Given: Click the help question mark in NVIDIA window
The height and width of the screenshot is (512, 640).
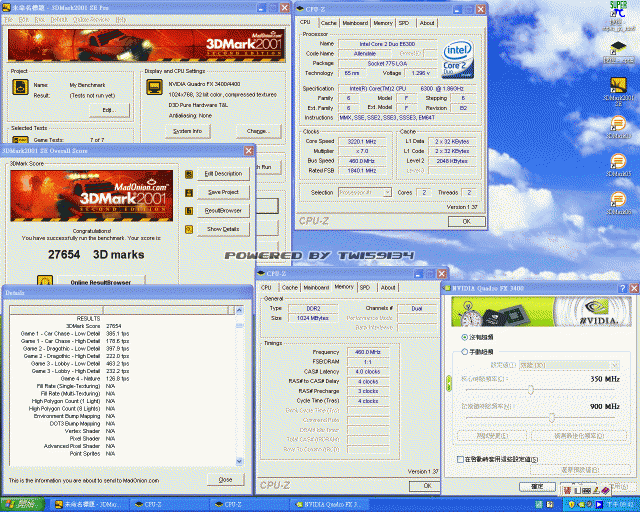Looking at the screenshot, I should pyautogui.click(x=622, y=288).
